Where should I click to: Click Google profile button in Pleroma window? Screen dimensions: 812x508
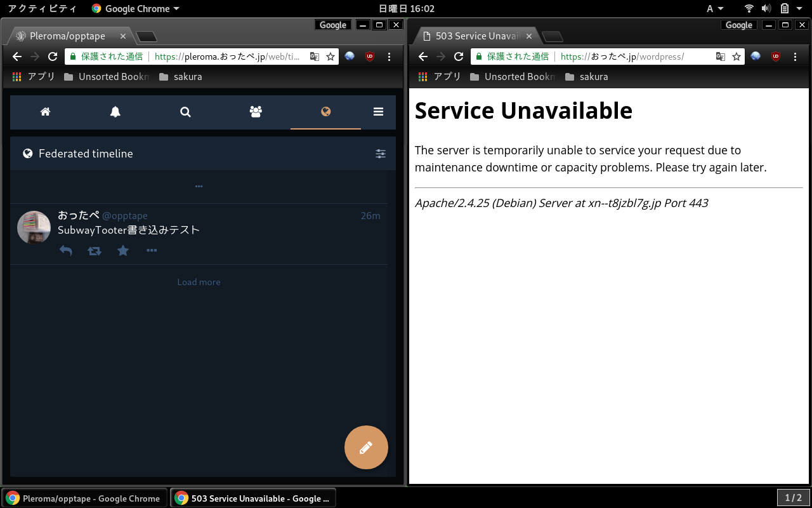point(333,25)
